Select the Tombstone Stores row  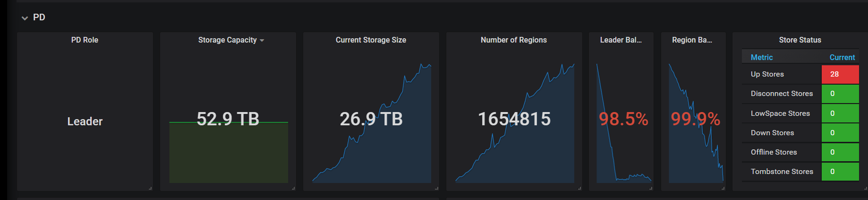point(800,172)
